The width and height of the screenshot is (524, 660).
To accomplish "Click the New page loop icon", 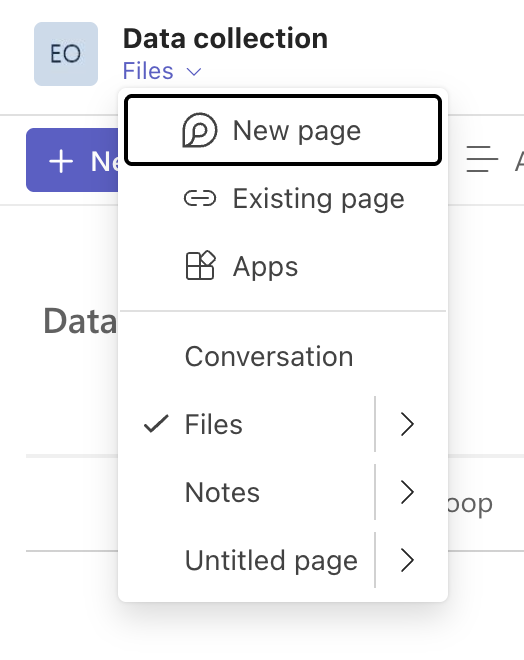I will 199,130.
